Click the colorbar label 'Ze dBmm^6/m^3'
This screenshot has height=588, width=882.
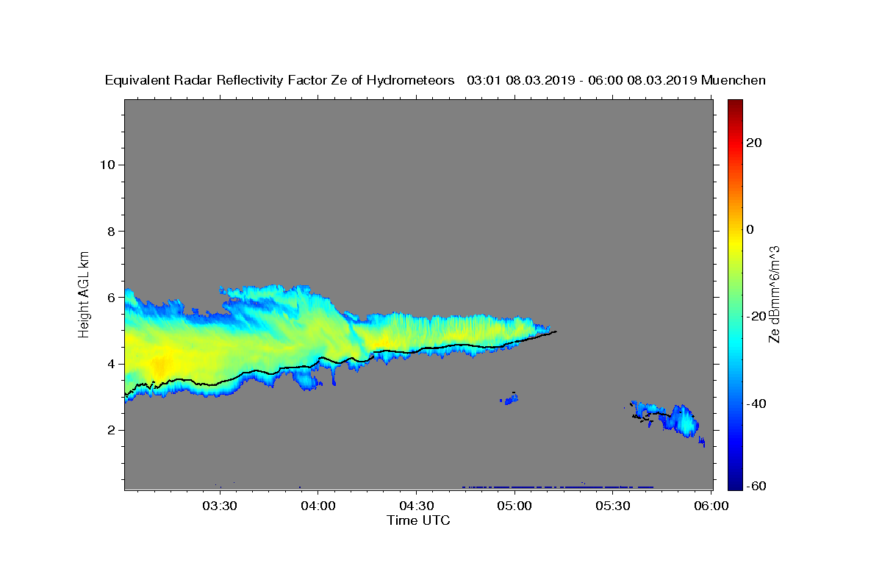[774, 294]
